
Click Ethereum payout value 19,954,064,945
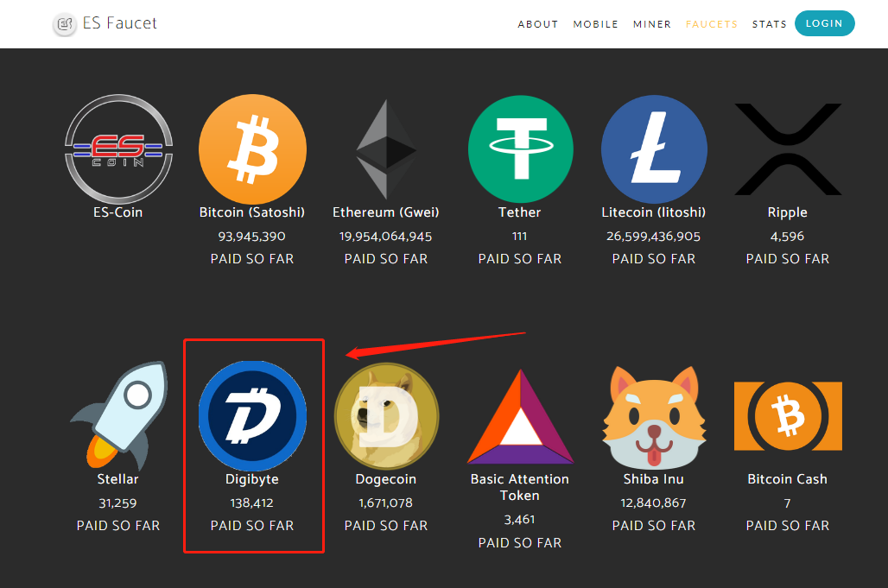coord(385,237)
